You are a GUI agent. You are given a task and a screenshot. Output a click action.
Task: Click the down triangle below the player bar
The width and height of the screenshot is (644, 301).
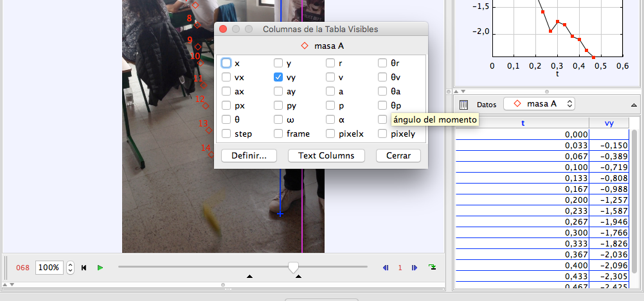point(12,284)
